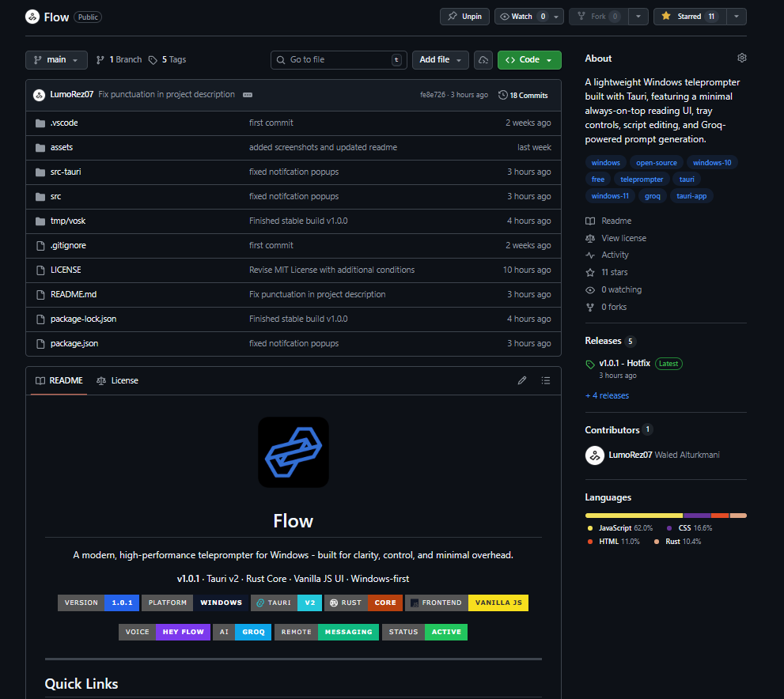Open commit 'Revise MIT License with additional conditions'
This screenshot has width=784, height=699.
332,270
